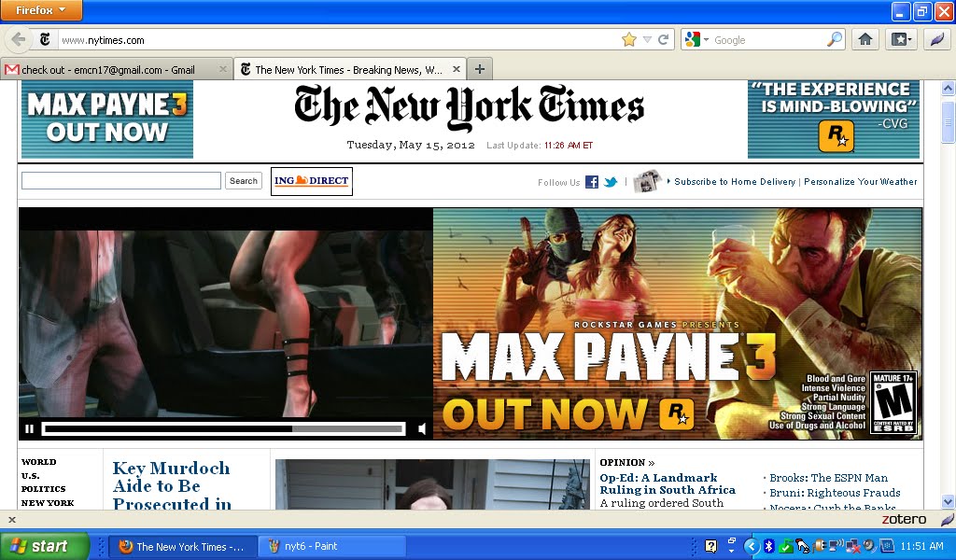Open the bookmarks menu button
Image resolution: width=956 pixels, height=560 pixels.
point(901,40)
